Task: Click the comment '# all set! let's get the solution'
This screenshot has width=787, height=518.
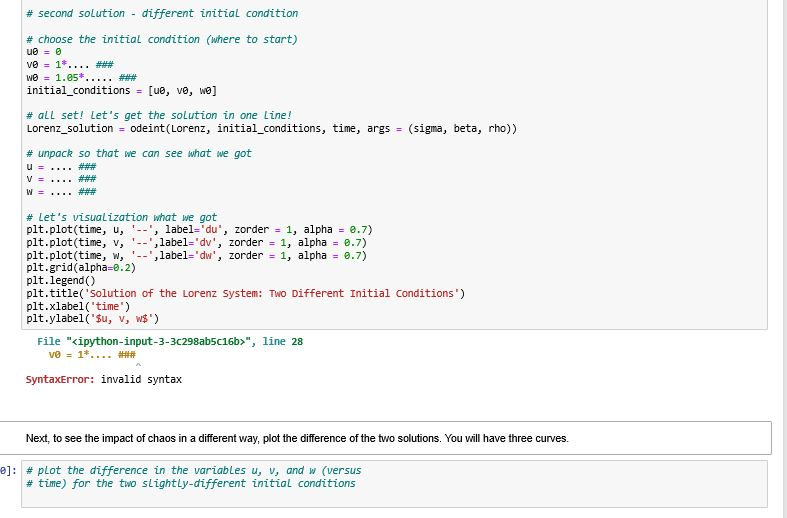Action: (159, 115)
